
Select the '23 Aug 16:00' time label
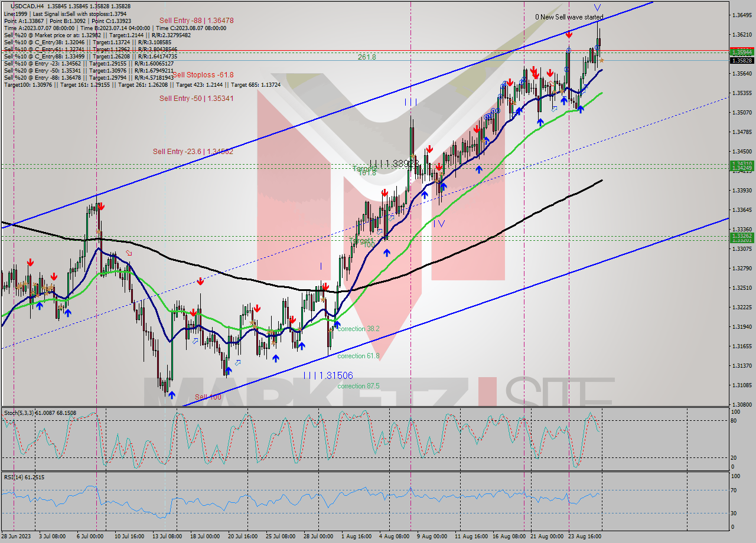584,537
